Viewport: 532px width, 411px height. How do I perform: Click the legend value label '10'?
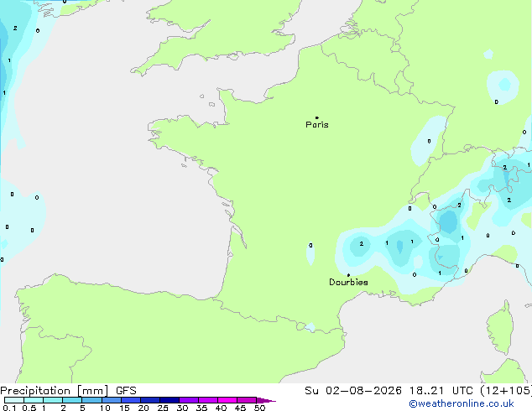pyautogui.click(x=105, y=408)
